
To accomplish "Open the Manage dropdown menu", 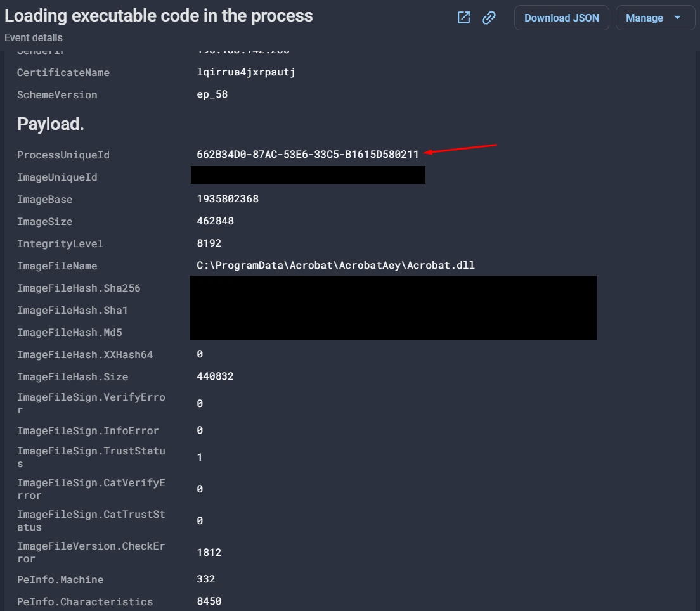I will point(655,18).
